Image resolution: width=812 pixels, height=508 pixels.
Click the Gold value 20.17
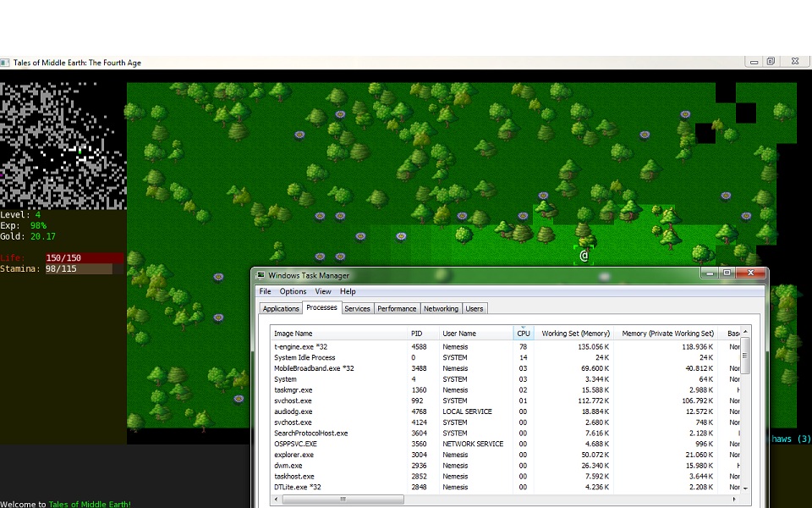tap(43, 236)
